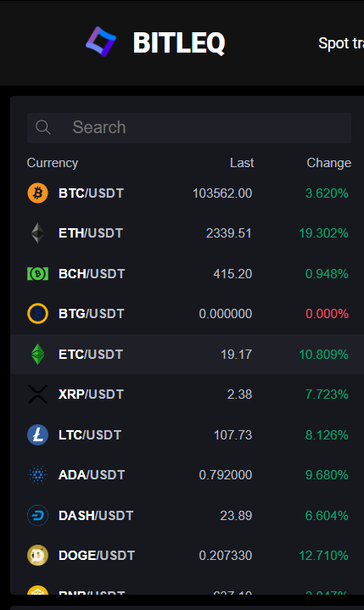This screenshot has height=610, width=364.
Task: Click the Ethereum Classic green icon
Action: coord(37,354)
